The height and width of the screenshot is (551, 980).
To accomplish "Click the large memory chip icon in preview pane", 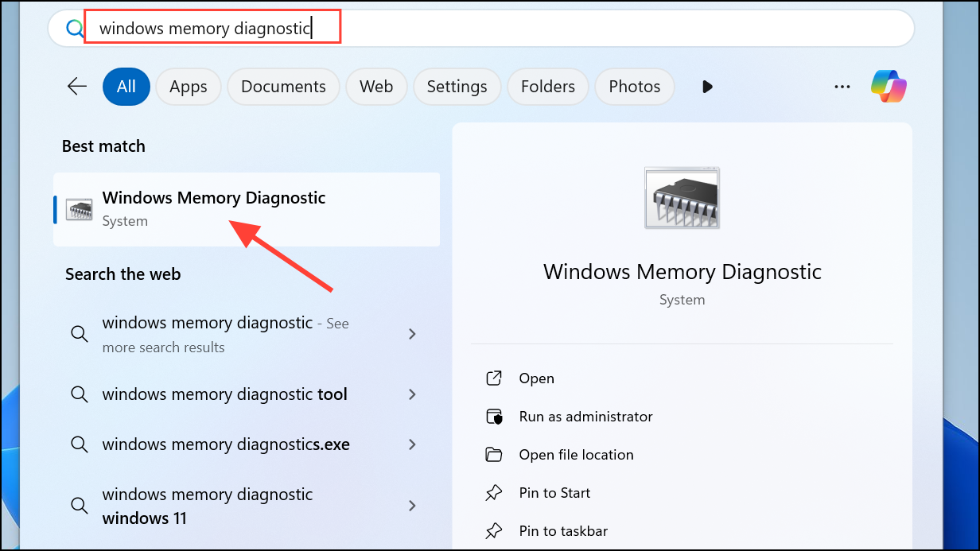I will (x=682, y=198).
